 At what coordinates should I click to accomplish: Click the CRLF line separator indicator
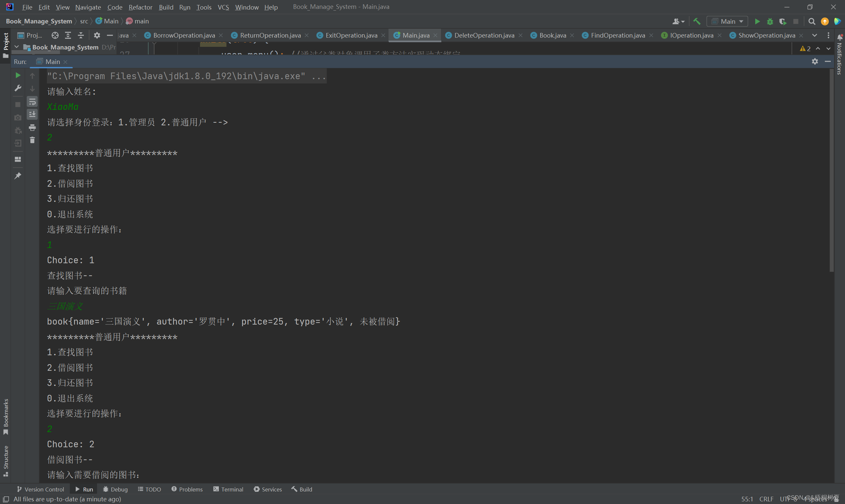click(766, 499)
